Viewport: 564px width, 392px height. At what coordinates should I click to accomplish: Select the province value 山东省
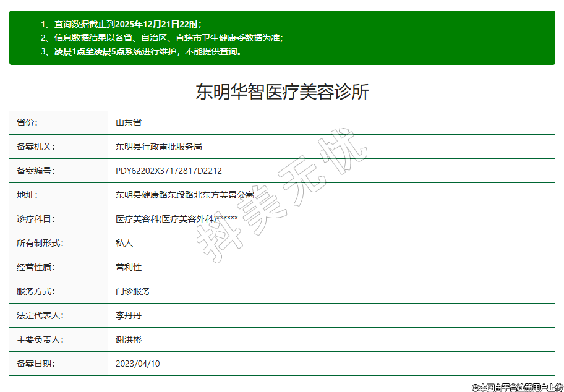[x=129, y=122]
